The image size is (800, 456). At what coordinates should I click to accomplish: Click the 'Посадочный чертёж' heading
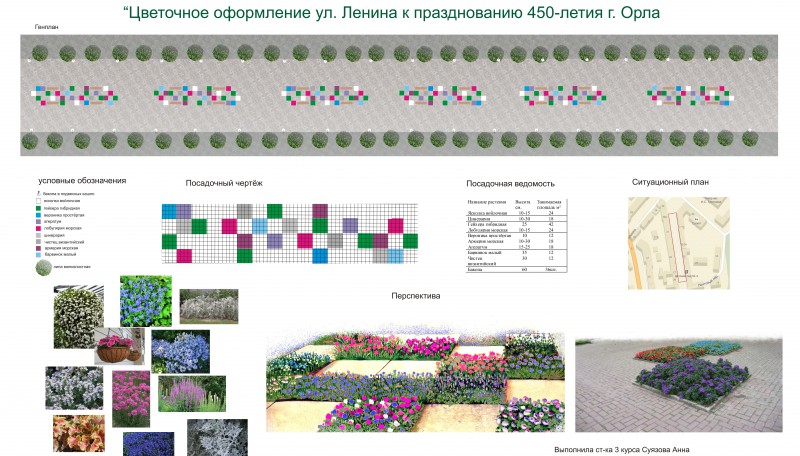[224, 183]
